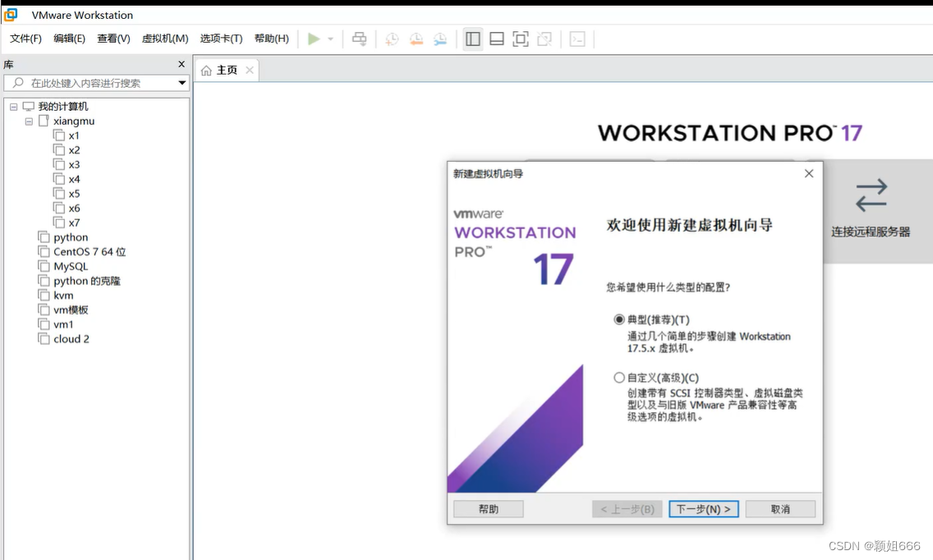
Task: Open the console view toolbar icon
Action: 577,39
